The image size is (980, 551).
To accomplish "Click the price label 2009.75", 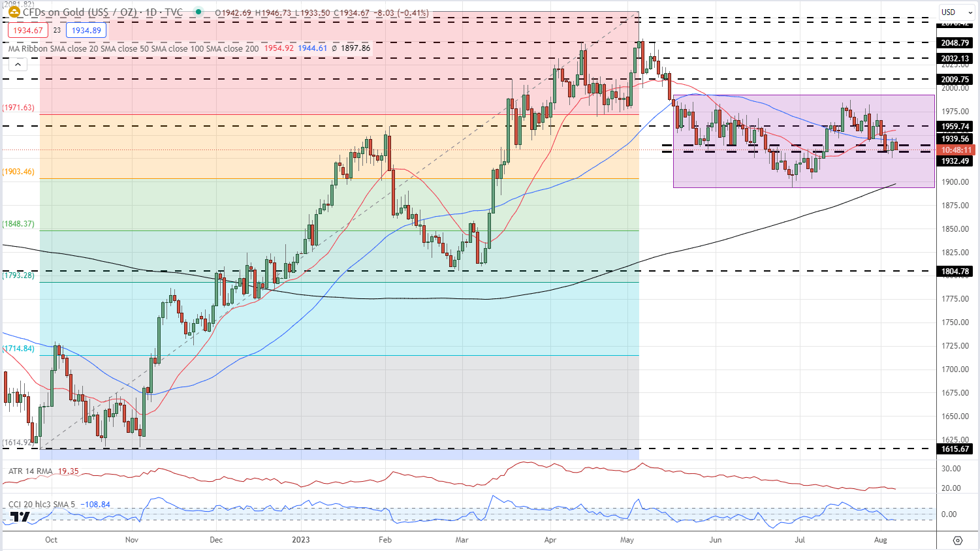I will pos(955,80).
